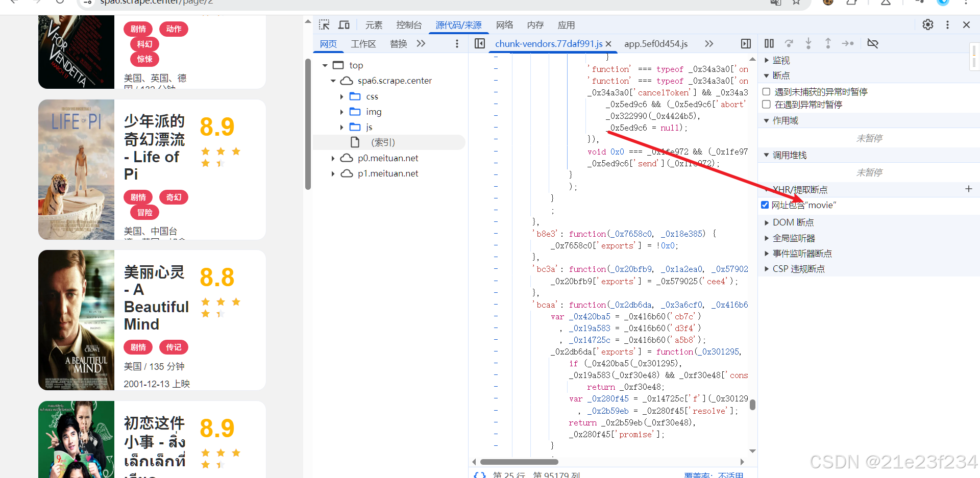Open 美丽心灵 - A Beautiful Mind title link
Screen dimensions: 980x478
pos(156,298)
